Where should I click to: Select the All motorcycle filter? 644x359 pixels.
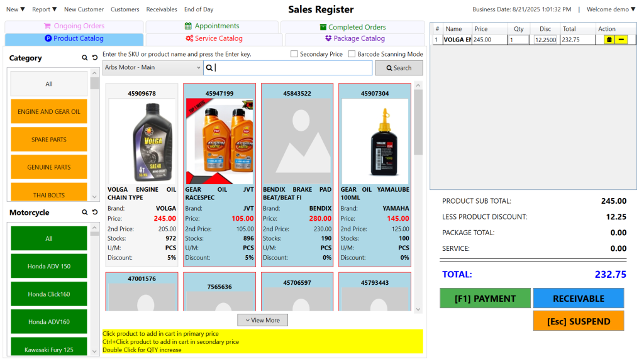pos(49,238)
